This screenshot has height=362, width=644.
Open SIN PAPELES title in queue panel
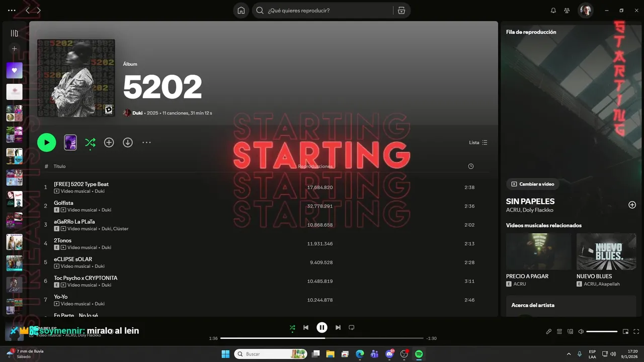[x=530, y=202]
